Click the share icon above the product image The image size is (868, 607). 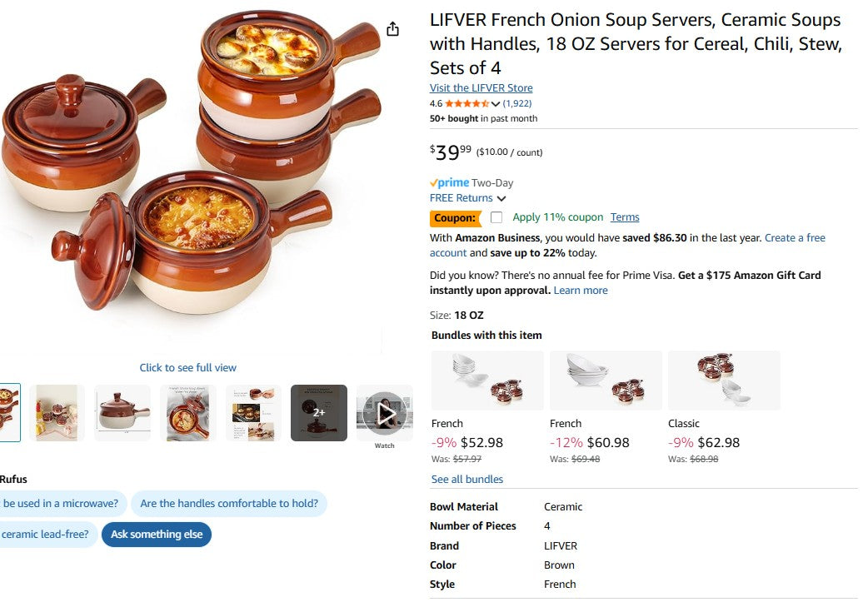pos(392,27)
